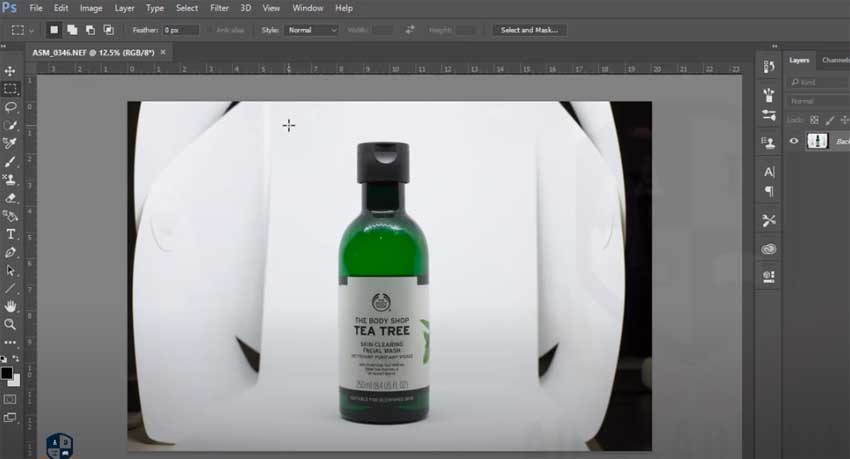This screenshot has height=459, width=850.
Task: Open the layer blend mode Normal dropdown
Action: click(x=819, y=101)
